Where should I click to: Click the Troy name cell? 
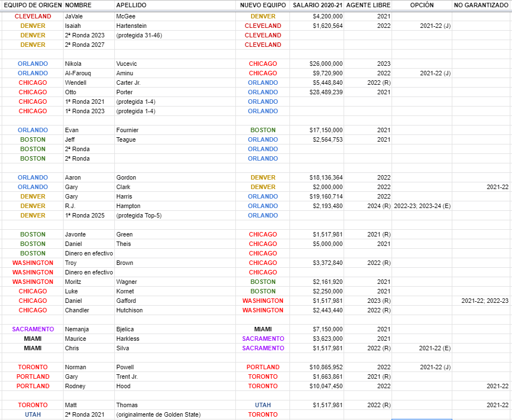(89, 263)
